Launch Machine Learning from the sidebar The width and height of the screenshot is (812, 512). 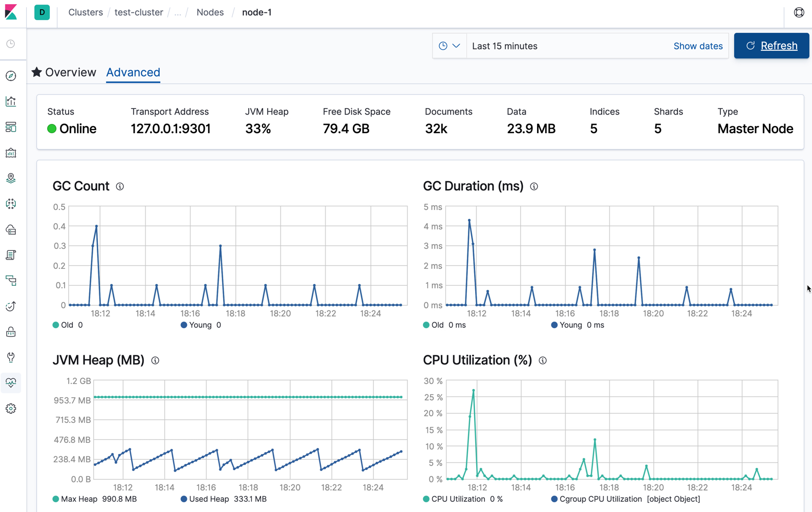coord(11,204)
